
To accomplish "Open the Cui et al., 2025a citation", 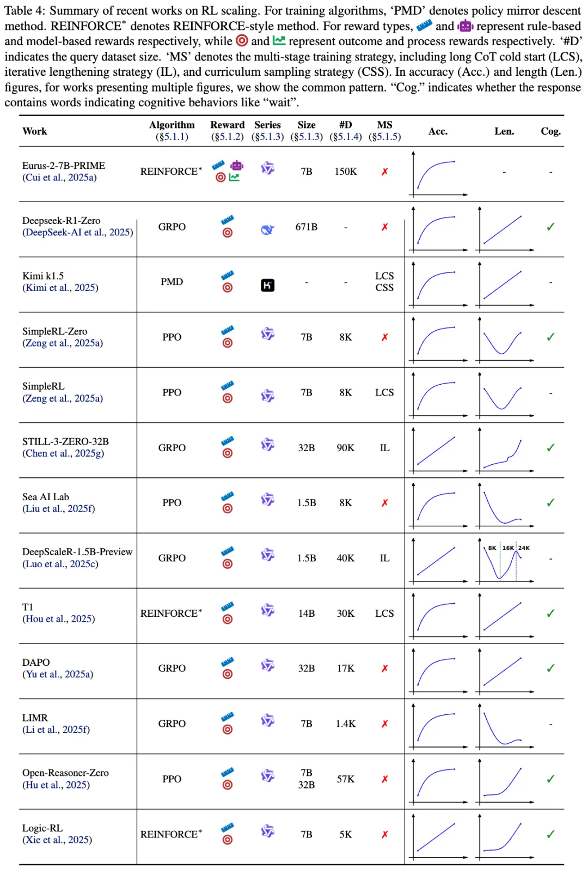I will [59, 177].
